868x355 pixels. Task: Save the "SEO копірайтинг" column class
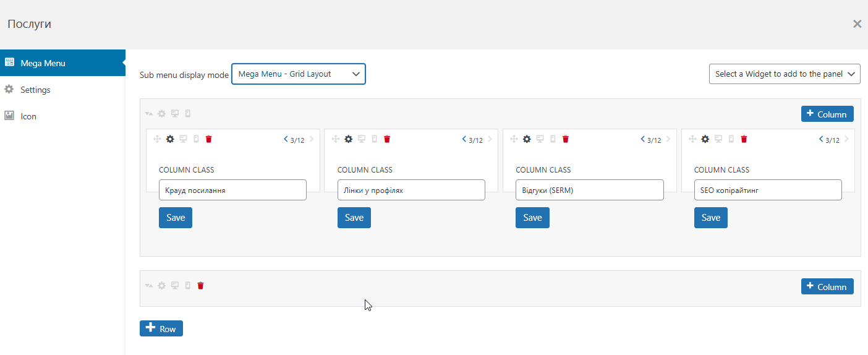pyautogui.click(x=710, y=218)
